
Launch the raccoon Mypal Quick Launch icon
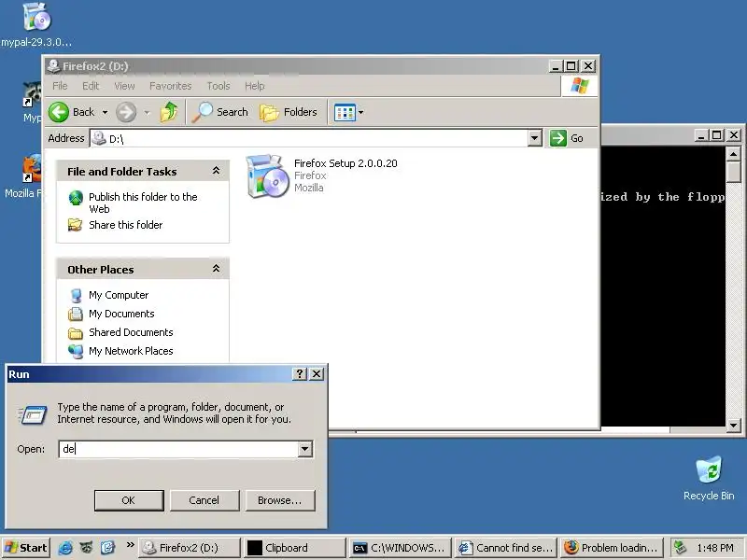tap(86, 548)
